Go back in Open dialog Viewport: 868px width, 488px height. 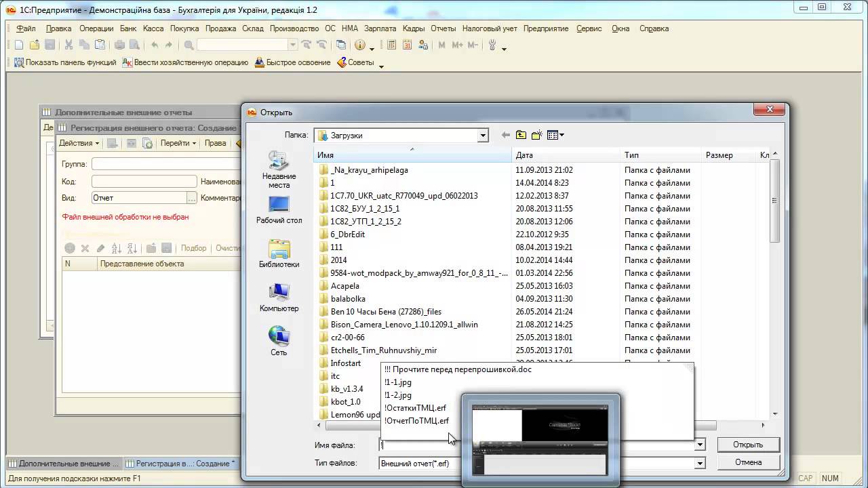tap(505, 135)
